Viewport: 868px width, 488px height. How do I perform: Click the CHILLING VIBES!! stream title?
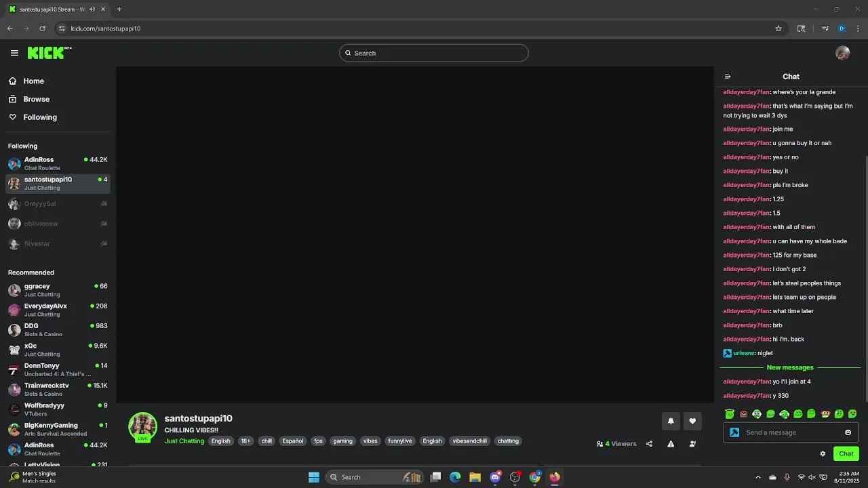coord(191,430)
